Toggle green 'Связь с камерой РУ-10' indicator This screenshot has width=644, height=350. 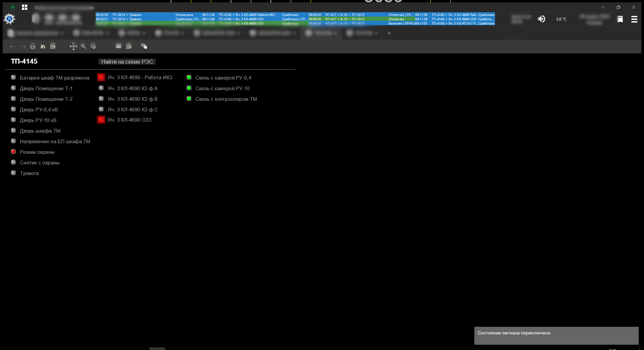pyautogui.click(x=189, y=88)
